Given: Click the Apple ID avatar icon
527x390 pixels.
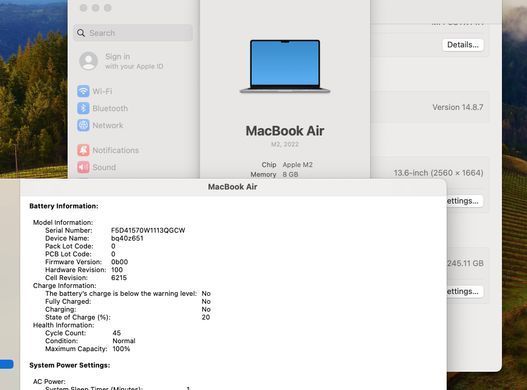Looking at the screenshot, I should 88,61.
